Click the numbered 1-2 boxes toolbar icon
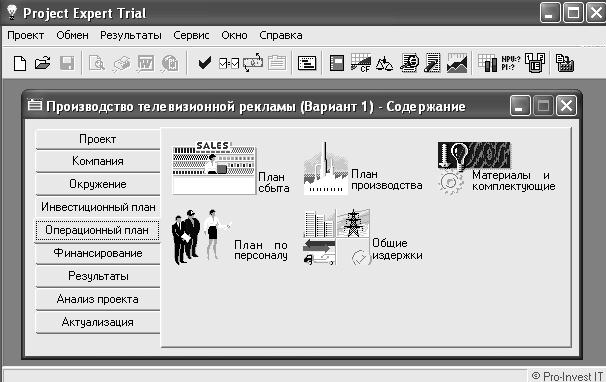The image size is (606, 382). point(535,63)
